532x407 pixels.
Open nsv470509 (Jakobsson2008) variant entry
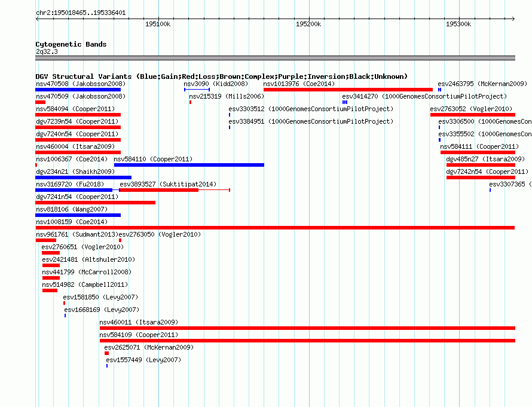click(x=81, y=96)
